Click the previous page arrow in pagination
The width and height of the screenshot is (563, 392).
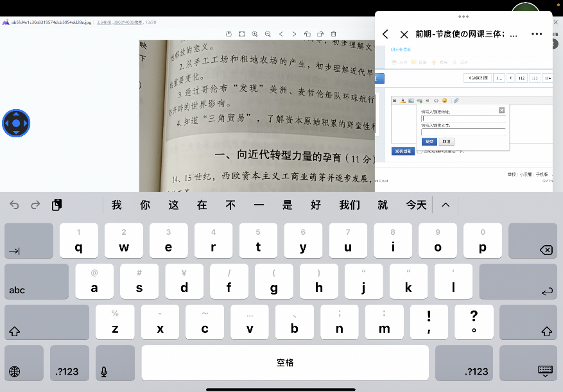(x=510, y=78)
